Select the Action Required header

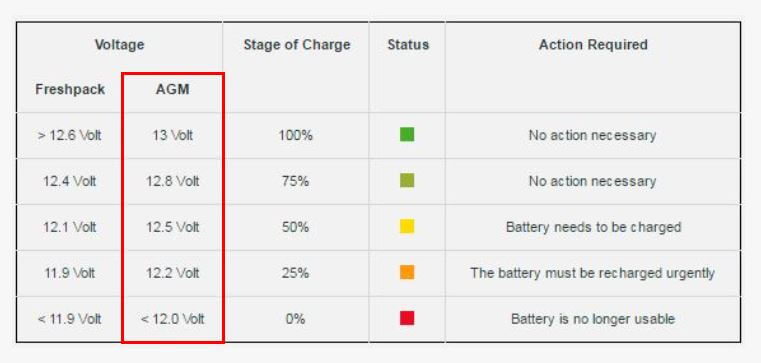(x=593, y=45)
